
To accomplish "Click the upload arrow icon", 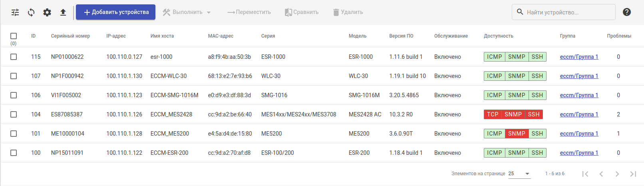I will 63,12.
